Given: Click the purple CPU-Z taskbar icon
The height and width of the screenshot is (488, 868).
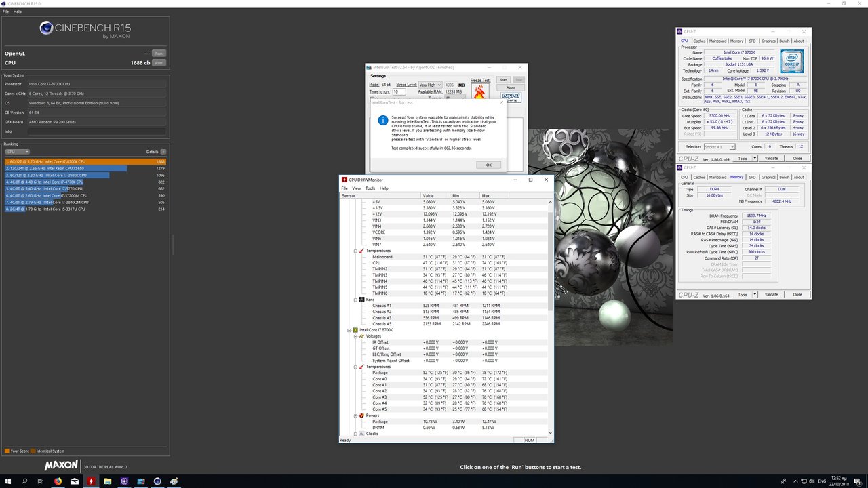Looking at the screenshot, I should click(125, 481).
